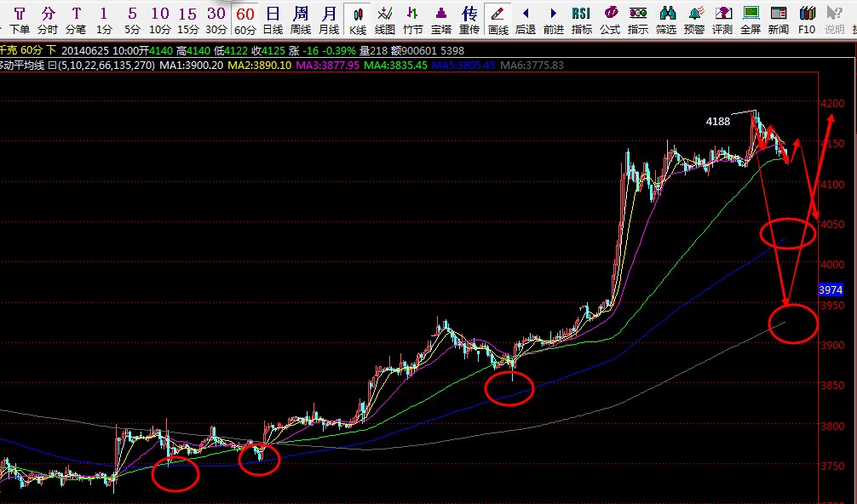Click the MA4:3835.45 value label

point(396,66)
